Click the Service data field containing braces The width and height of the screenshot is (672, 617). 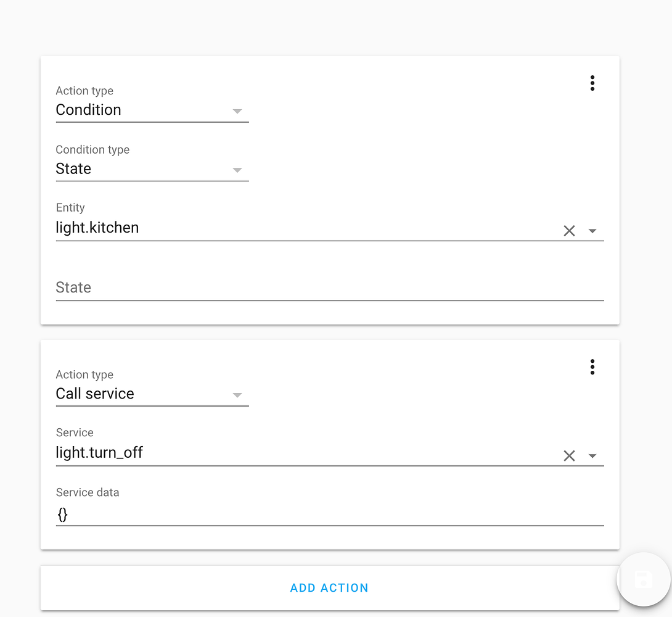coord(329,515)
